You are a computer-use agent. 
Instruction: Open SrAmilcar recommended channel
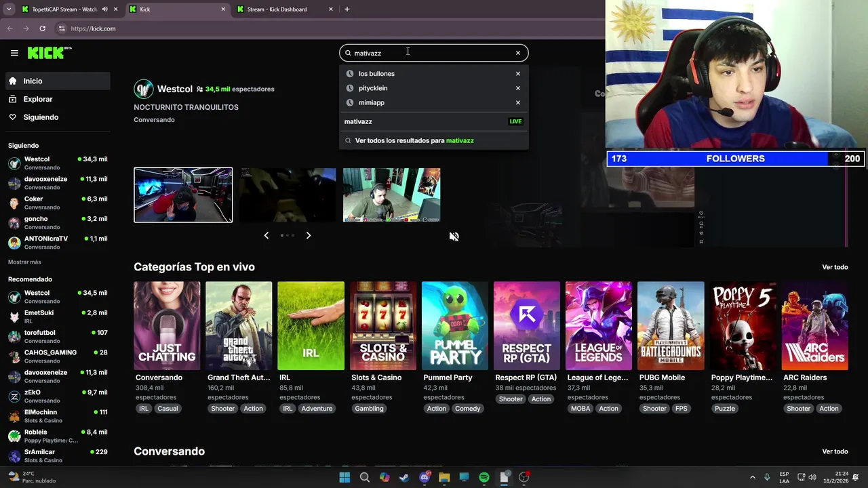coord(58,455)
